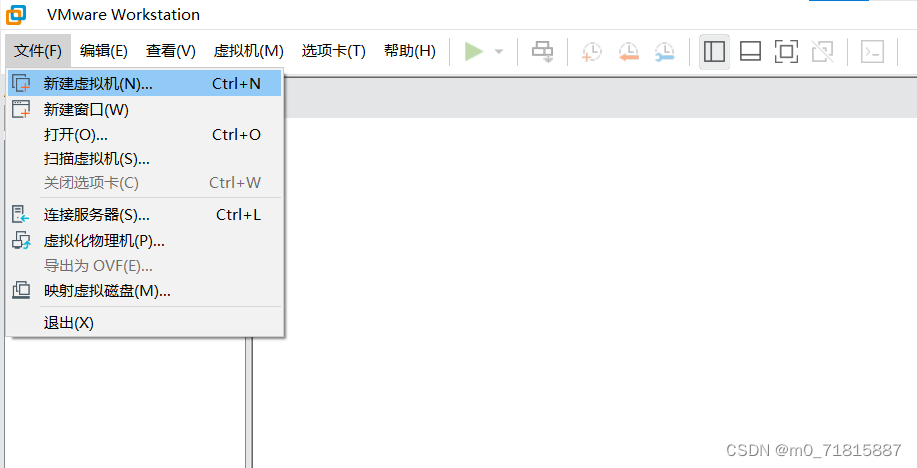Click the green power-on play button

click(474, 51)
